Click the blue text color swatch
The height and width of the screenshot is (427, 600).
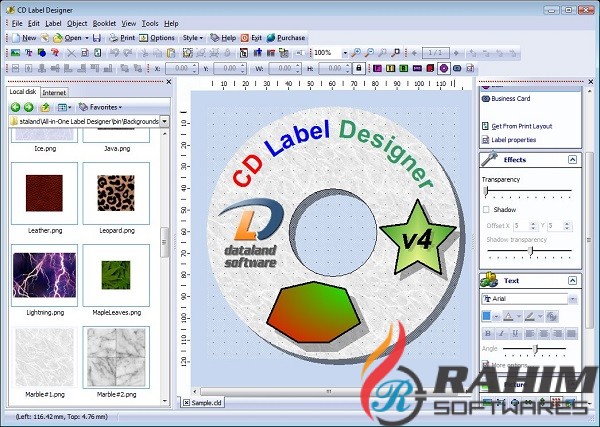486,316
